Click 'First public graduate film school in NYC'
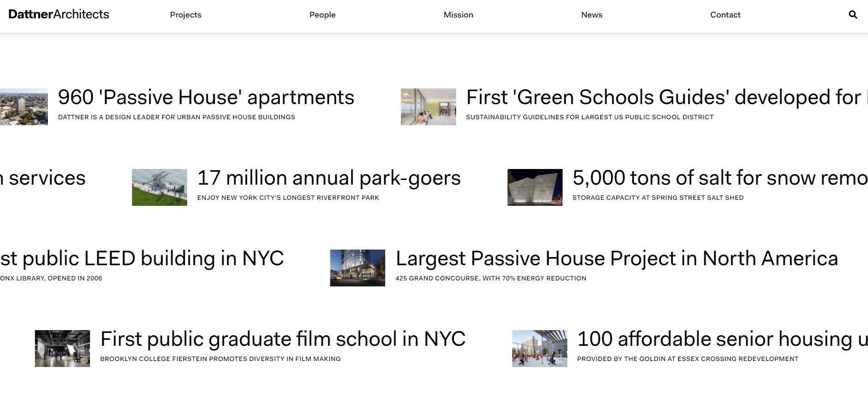 (x=283, y=339)
